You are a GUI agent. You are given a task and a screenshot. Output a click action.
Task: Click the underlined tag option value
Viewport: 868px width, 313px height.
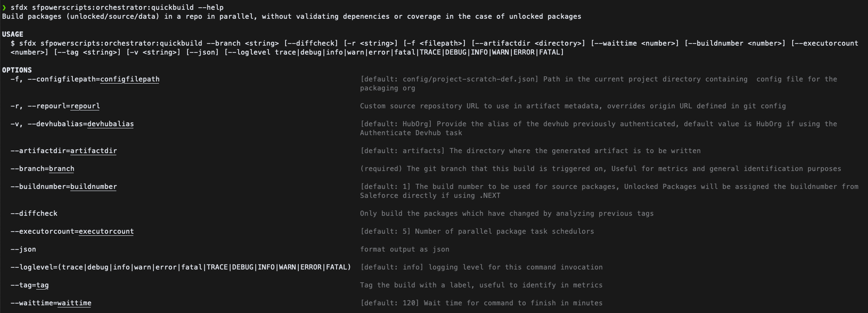tap(43, 285)
